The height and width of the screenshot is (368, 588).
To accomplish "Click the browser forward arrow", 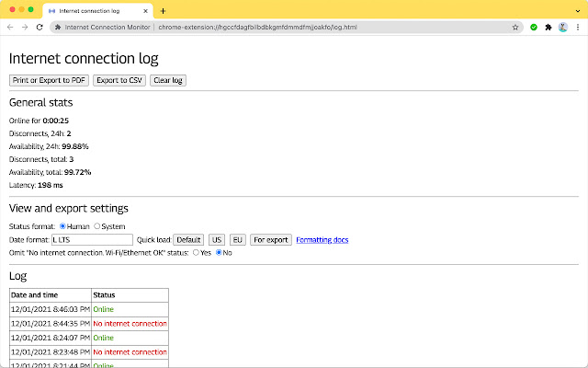I will pos(25,28).
